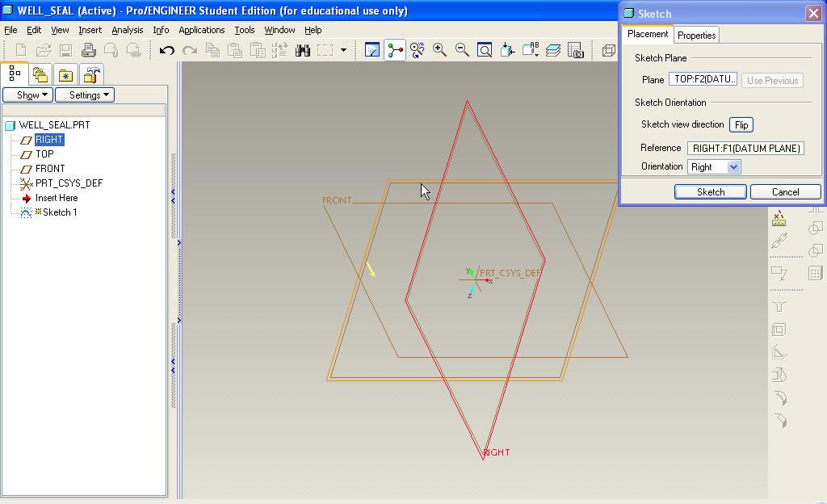827x504 pixels.
Task: Open the Show dropdown in model tree
Action: coord(28,94)
